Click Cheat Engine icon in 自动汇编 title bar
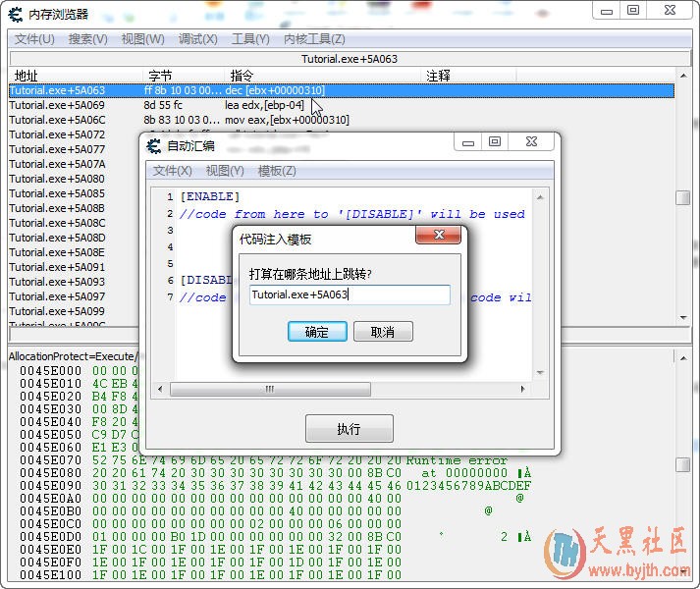 154,146
